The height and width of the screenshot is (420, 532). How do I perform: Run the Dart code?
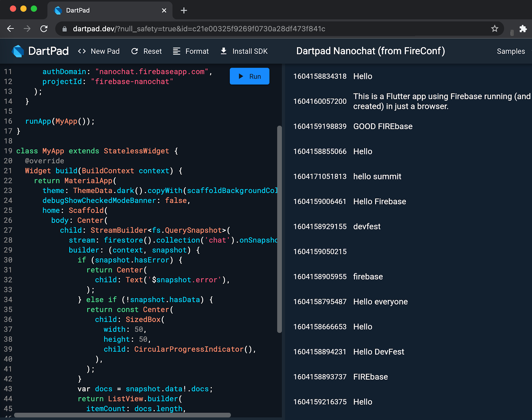pyautogui.click(x=249, y=76)
